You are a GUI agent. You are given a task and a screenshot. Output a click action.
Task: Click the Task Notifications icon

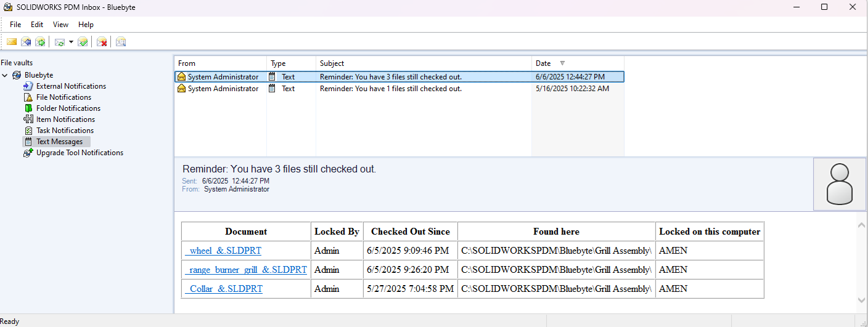click(28, 131)
